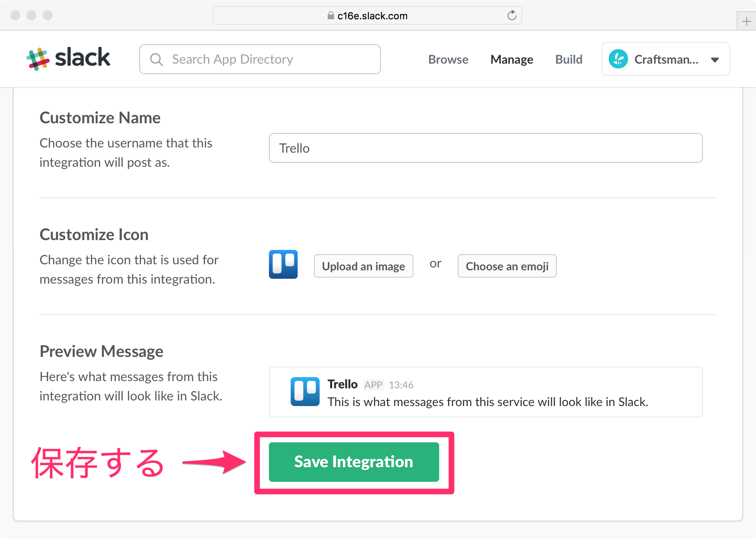Click the lock icon in the address bar
The height and width of the screenshot is (539, 756).
[330, 16]
